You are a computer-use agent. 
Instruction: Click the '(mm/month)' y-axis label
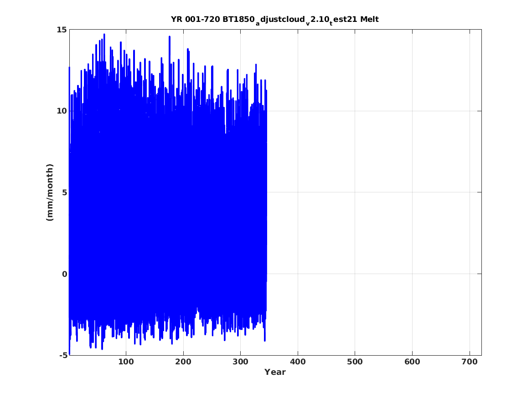[x=50, y=192]
